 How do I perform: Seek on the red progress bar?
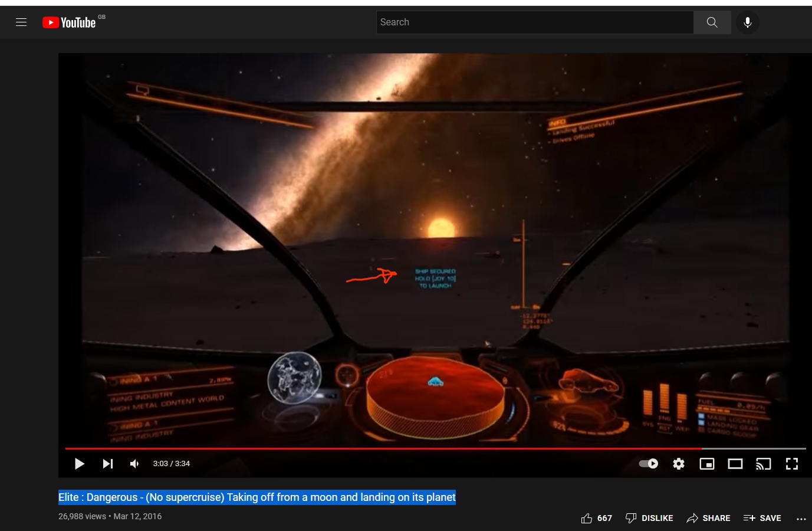(435, 448)
